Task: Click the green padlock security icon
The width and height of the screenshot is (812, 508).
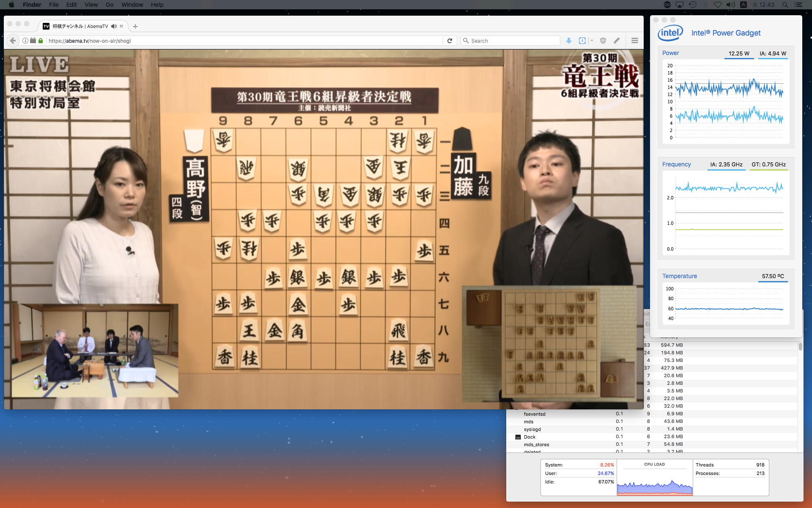Action: tap(41, 41)
